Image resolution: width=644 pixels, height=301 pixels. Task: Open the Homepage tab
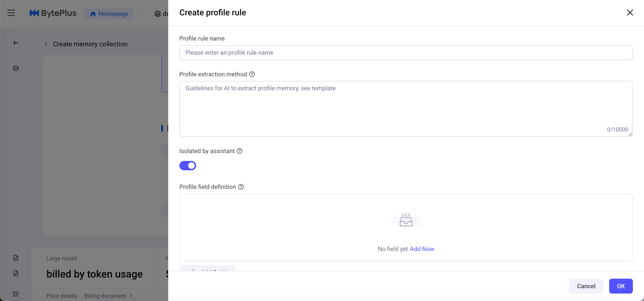(x=109, y=13)
